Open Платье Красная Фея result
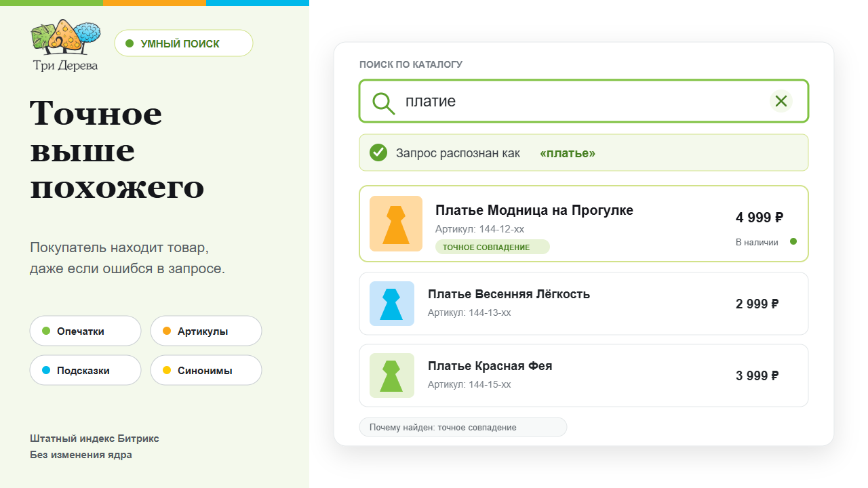 tap(584, 375)
